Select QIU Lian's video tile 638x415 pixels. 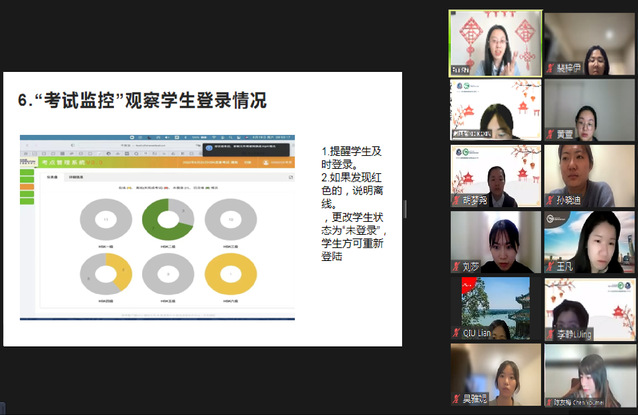(x=495, y=308)
